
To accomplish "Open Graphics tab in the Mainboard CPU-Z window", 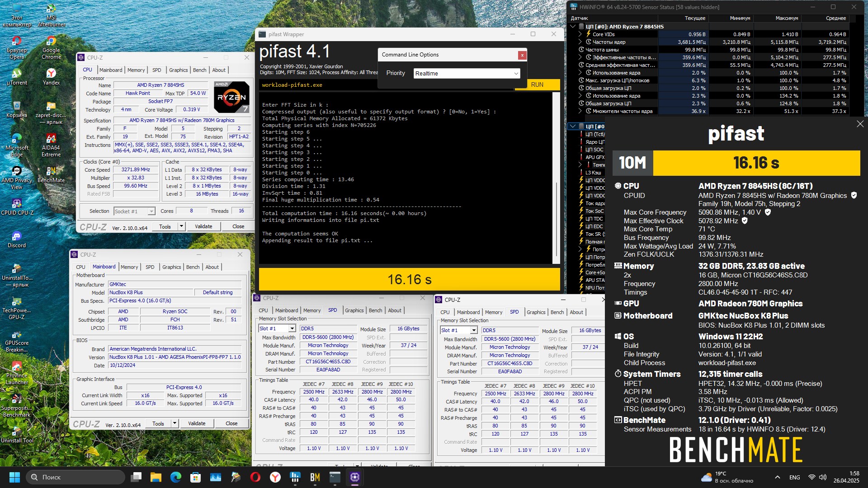I will coord(172,267).
